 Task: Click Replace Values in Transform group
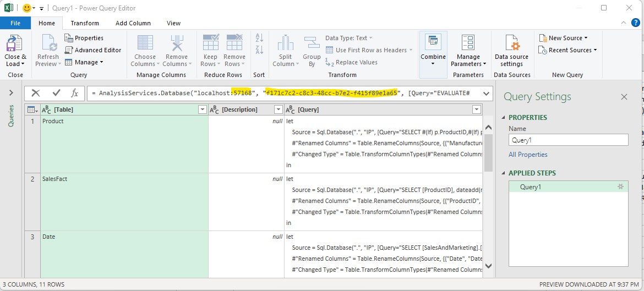[352, 62]
